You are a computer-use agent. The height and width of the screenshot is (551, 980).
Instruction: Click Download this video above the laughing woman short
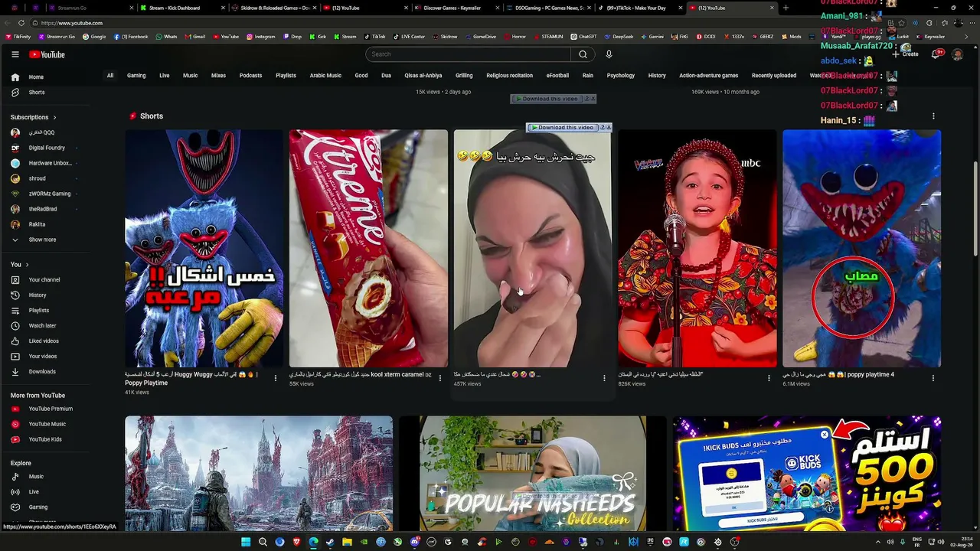[x=565, y=128]
